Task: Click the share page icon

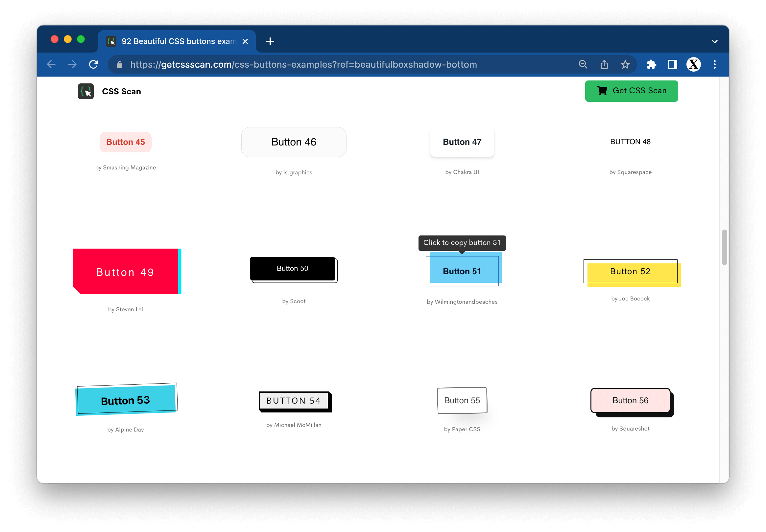Action: (x=604, y=64)
